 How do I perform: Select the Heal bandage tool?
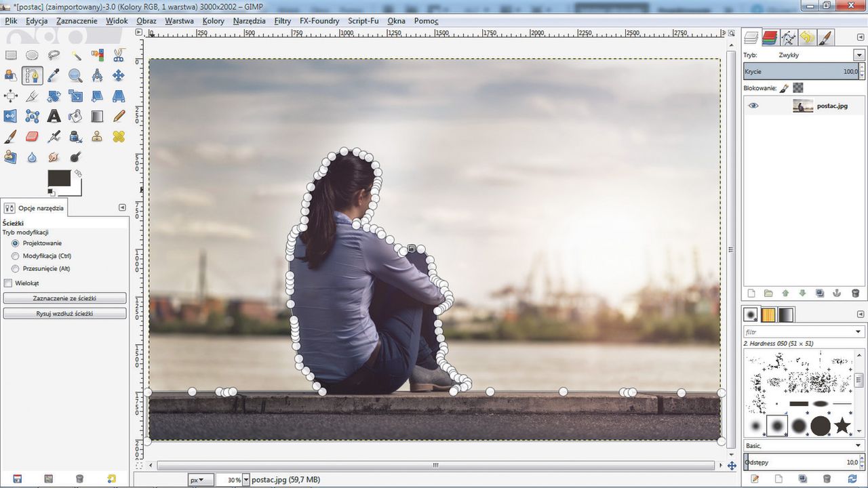(x=119, y=136)
